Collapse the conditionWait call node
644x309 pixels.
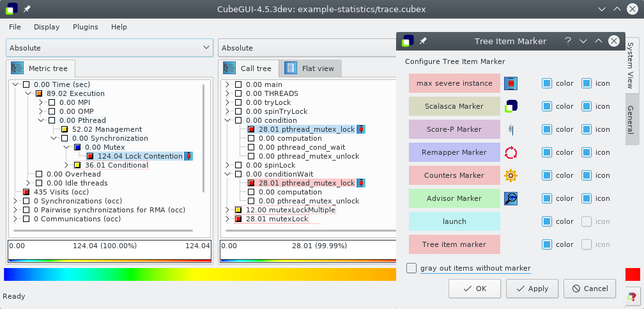227,174
